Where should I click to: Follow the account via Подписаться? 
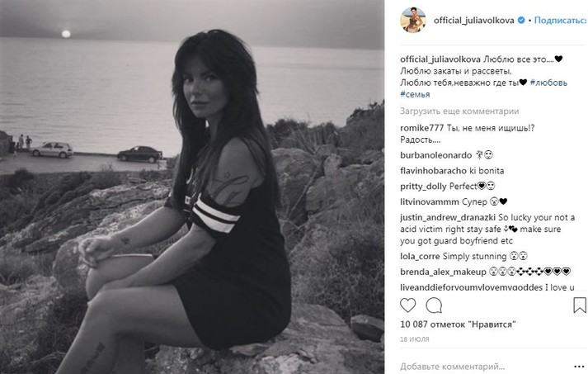[x=560, y=21]
